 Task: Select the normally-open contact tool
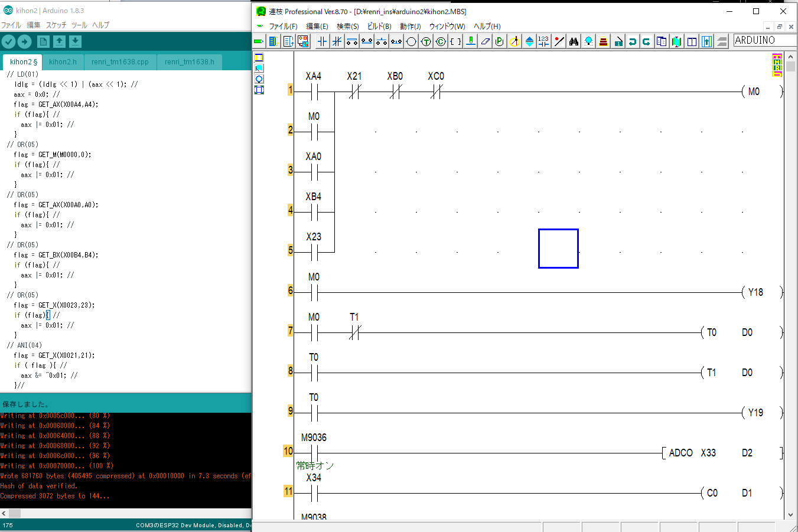(x=322, y=41)
